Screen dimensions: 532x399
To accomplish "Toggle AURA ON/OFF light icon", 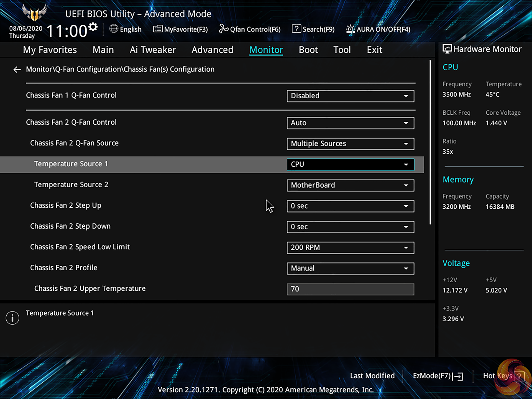I will coord(350,29).
